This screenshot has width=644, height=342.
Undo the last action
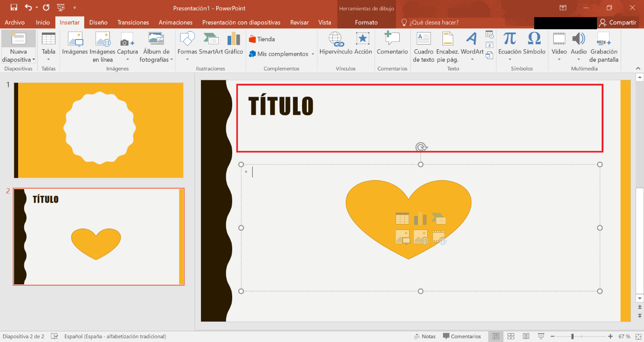(x=28, y=7)
